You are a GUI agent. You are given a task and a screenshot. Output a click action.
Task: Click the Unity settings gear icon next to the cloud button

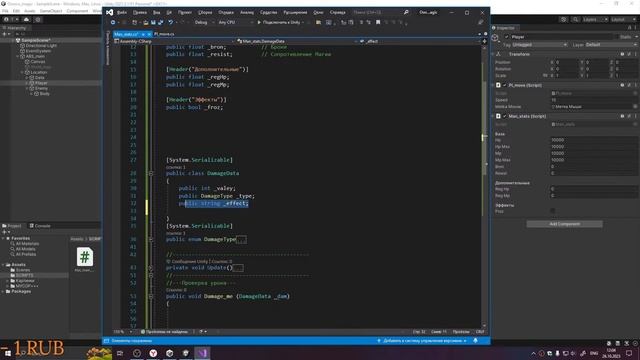[x=38, y=19]
